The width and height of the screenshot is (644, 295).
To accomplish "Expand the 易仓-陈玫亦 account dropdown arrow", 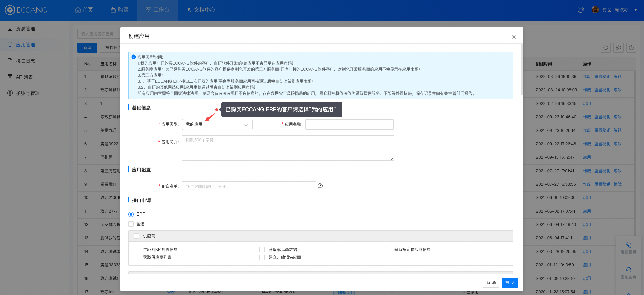I will (636, 10).
